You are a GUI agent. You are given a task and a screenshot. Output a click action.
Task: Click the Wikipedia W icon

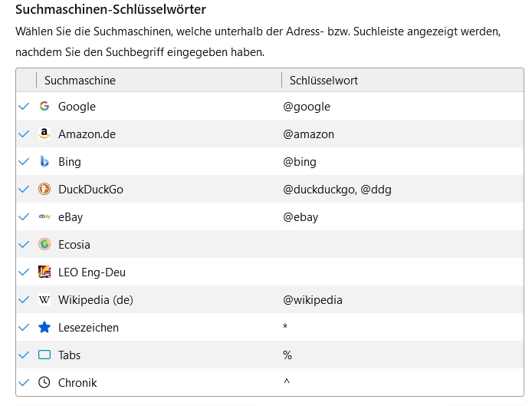click(x=44, y=300)
